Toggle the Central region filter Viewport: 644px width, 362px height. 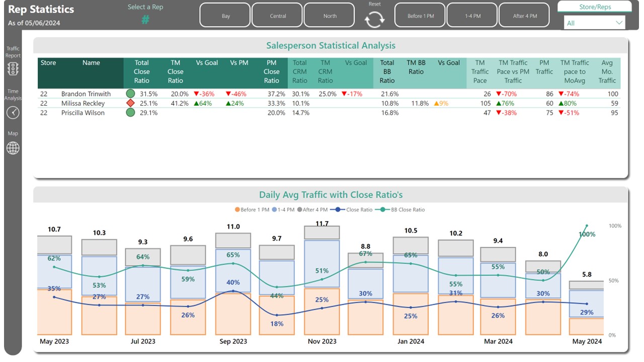click(x=278, y=16)
